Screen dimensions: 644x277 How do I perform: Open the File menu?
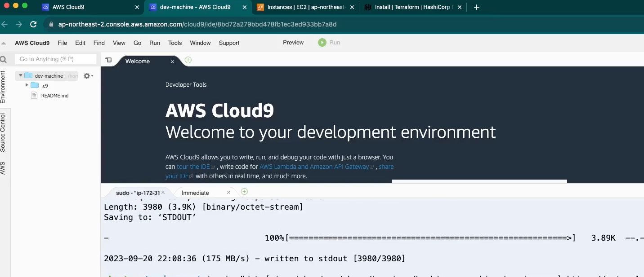tap(63, 43)
